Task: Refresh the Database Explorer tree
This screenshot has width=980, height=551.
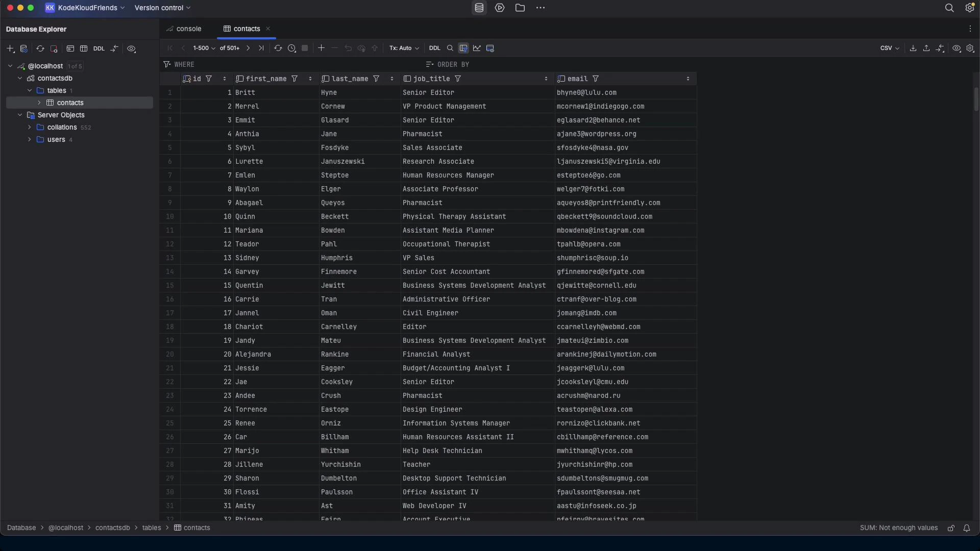Action: [x=40, y=49]
